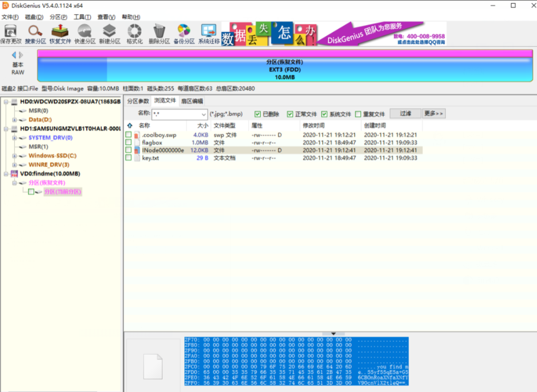This screenshot has height=392, width=537.
Task: Open the Disk (磁盘) menu
Action: [34, 17]
